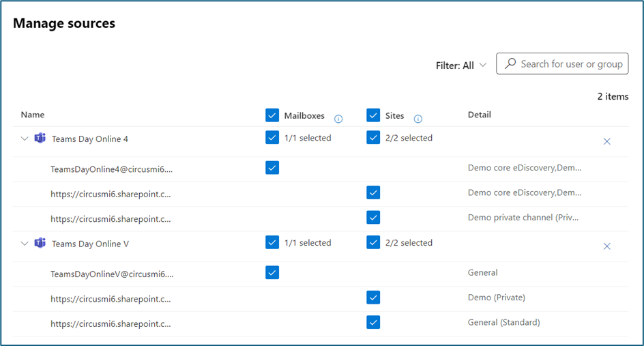Click the info icon next to Mailboxes

[338, 119]
